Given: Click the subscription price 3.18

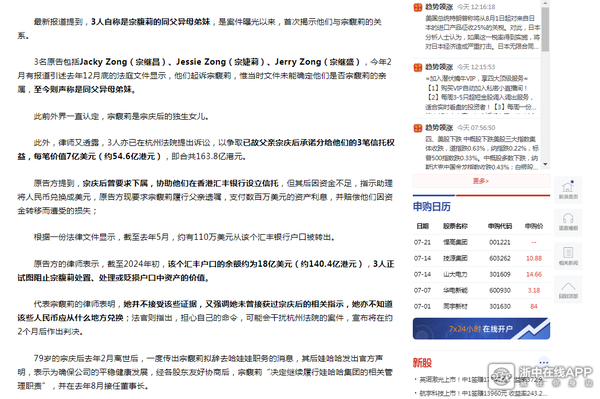Looking at the screenshot, I should tap(534, 290).
